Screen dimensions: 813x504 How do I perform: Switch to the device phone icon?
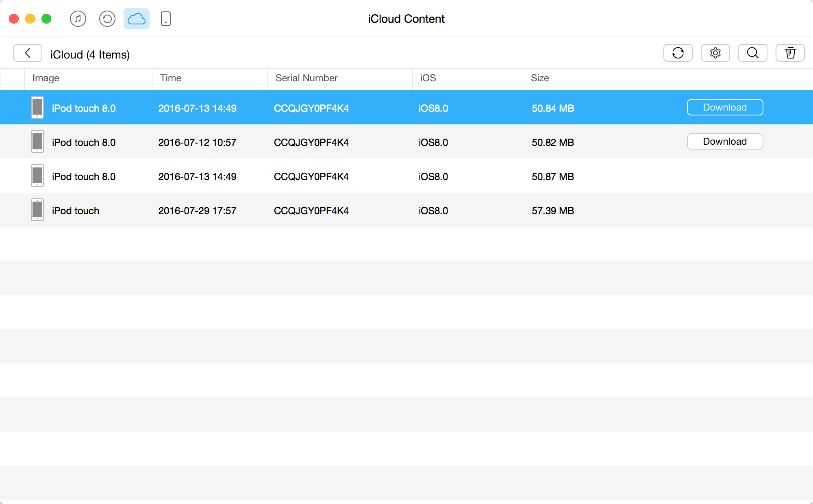(x=166, y=19)
